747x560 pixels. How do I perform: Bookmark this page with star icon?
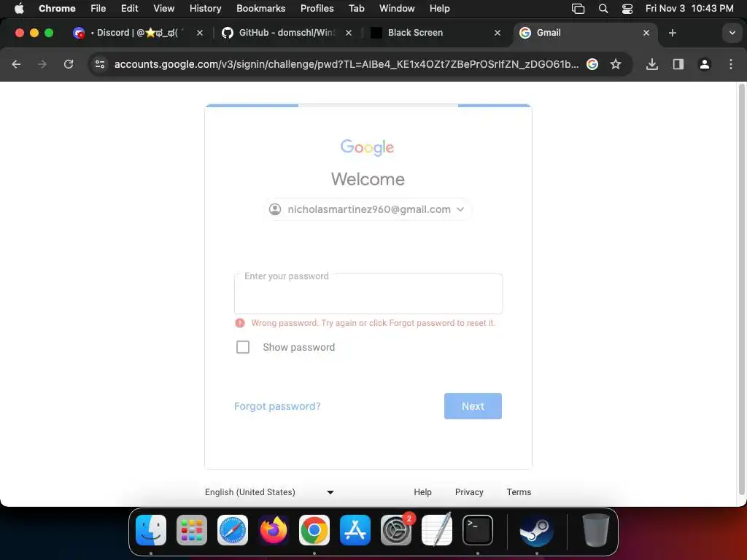coord(616,64)
